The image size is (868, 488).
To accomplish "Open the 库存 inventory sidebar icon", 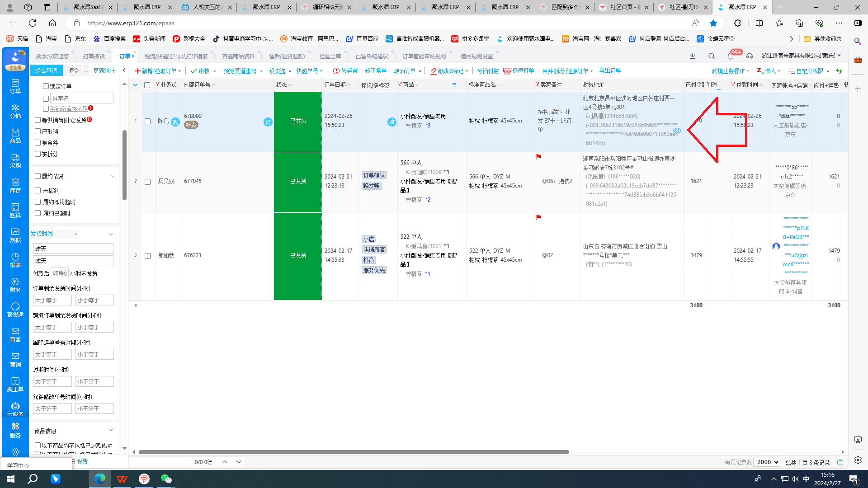I will (15, 185).
